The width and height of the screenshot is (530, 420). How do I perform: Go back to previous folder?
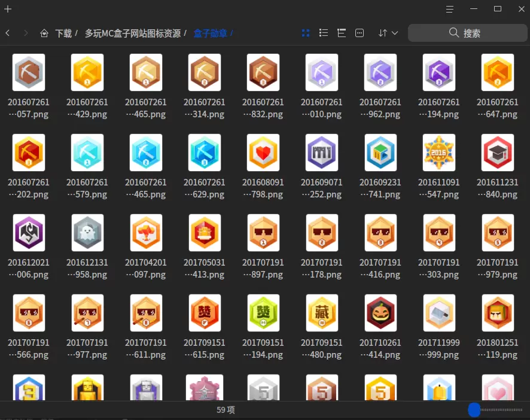8,33
